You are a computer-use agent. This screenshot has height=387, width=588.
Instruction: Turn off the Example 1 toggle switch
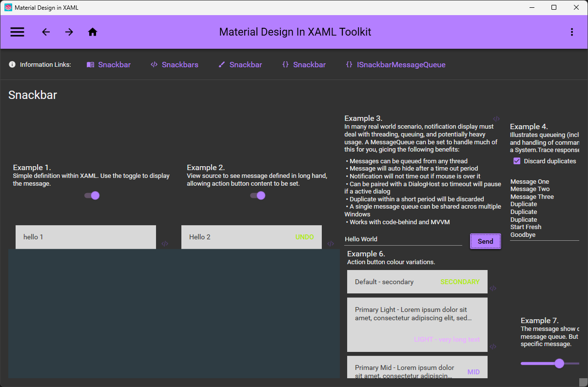tap(92, 195)
